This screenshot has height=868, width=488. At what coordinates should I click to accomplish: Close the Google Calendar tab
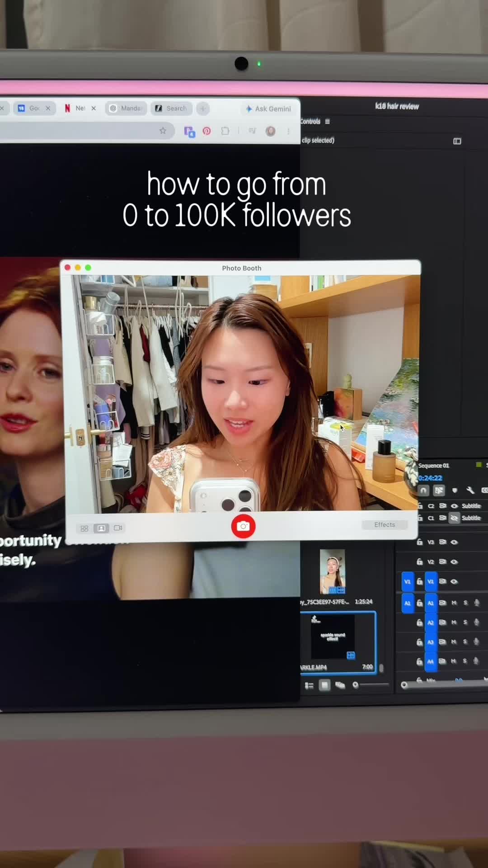tap(48, 108)
